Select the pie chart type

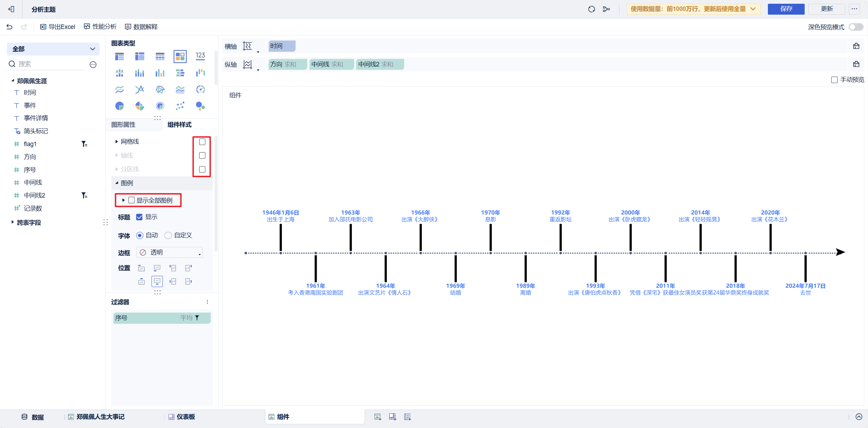(120, 106)
